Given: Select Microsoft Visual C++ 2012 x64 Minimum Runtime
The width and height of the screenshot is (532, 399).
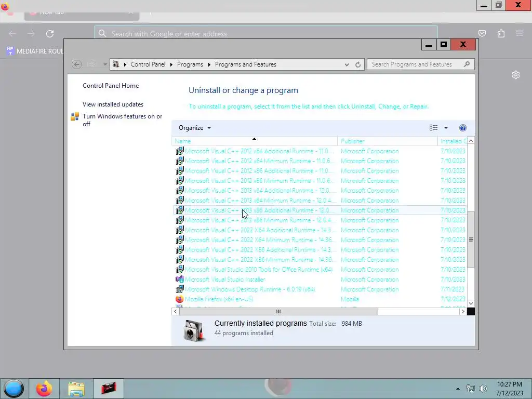Looking at the screenshot, I should [320, 161].
